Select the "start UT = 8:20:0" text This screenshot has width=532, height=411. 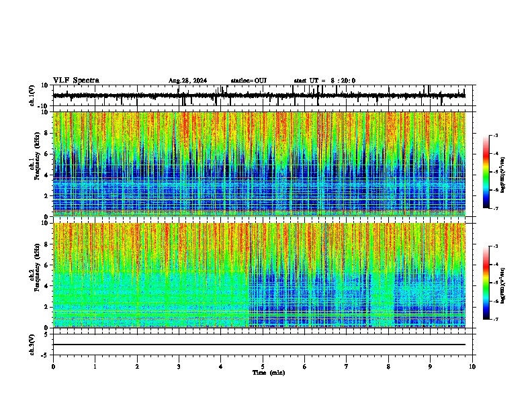324,81
